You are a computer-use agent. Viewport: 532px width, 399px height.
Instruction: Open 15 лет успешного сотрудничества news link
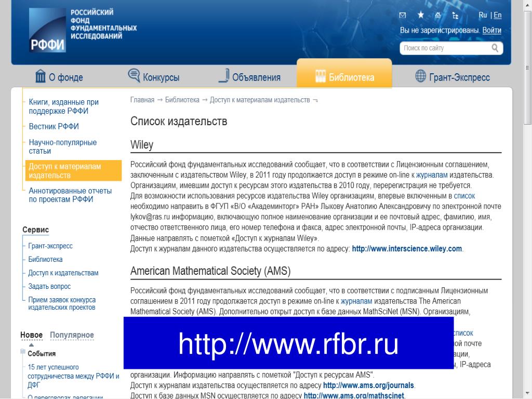tap(73, 376)
